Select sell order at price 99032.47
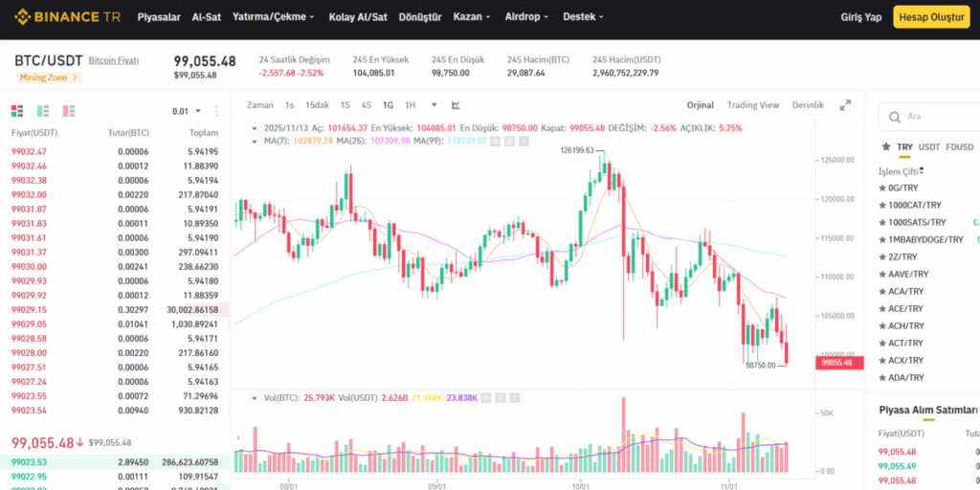Image resolution: width=980 pixels, height=490 pixels. (115, 152)
